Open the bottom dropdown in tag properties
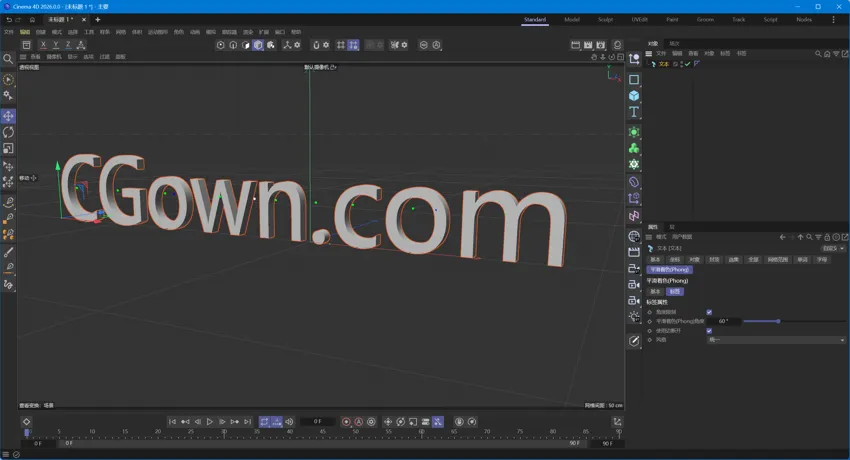This screenshot has height=460, width=850. 776,340
